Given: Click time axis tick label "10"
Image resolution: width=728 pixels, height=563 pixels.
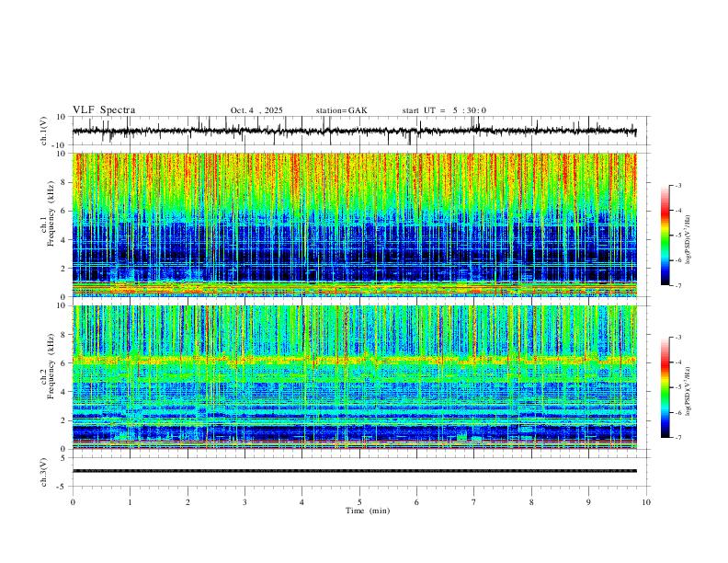Looking at the screenshot, I should 646,502.
